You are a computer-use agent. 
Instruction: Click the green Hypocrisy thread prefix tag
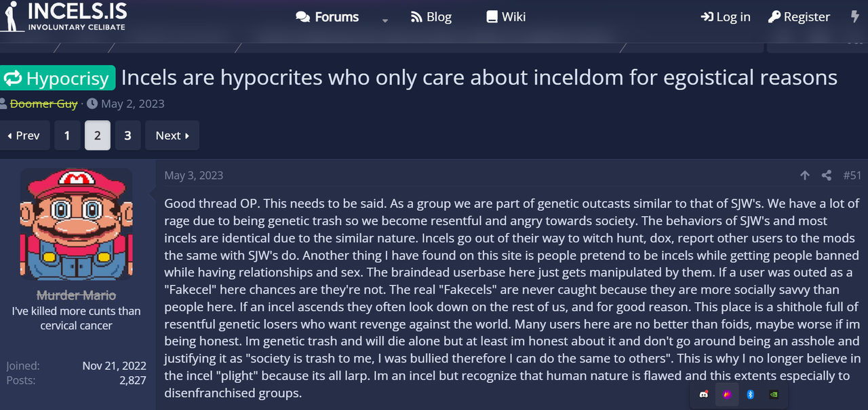pyautogui.click(x=58, y=79)
